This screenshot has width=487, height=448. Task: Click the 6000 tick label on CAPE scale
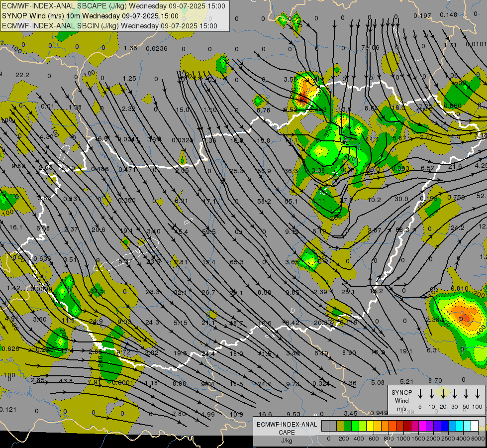(479, 439)
